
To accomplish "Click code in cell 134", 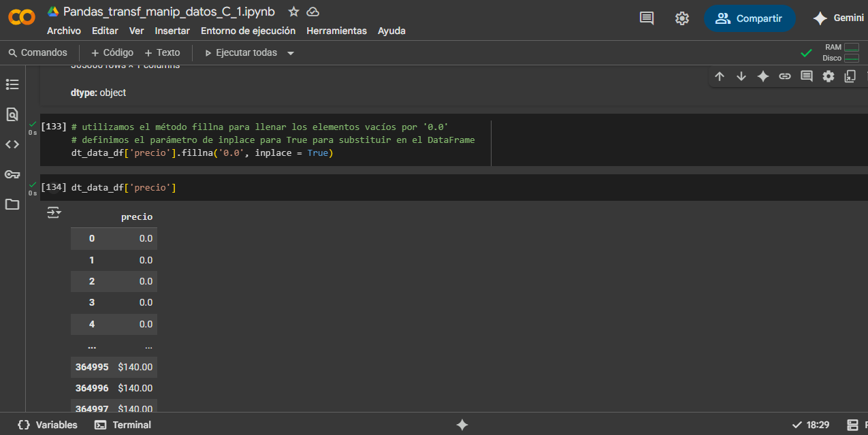I will (x=123, y=187).
